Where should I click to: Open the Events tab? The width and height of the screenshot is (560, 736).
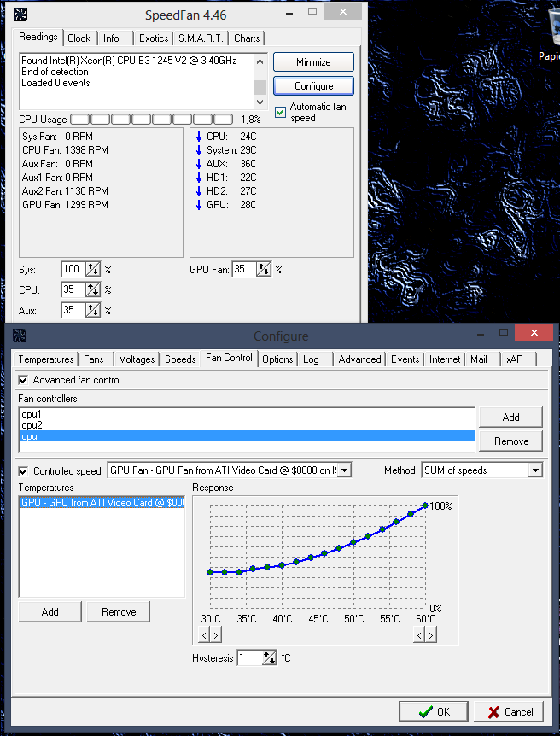click(x=405, y=359)
